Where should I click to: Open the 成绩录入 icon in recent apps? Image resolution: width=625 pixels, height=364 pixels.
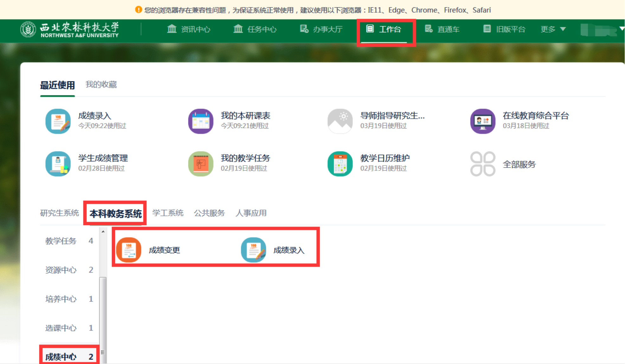click(58, 121)
